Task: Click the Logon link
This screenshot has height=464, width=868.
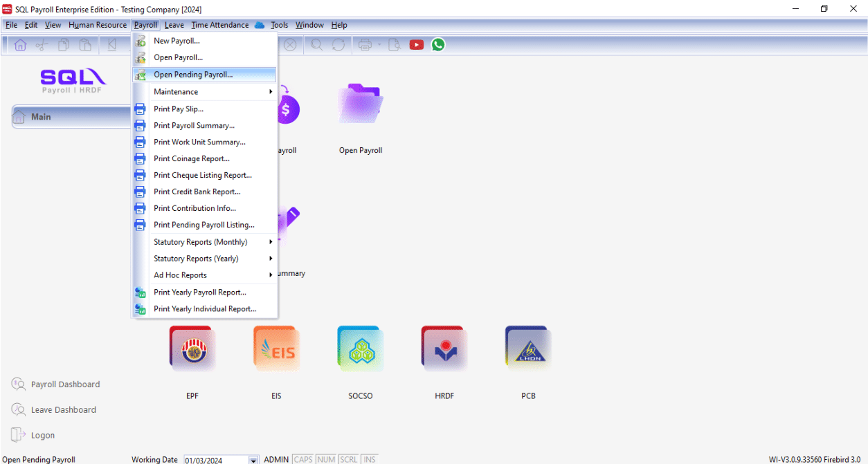Action: [42, 436]
